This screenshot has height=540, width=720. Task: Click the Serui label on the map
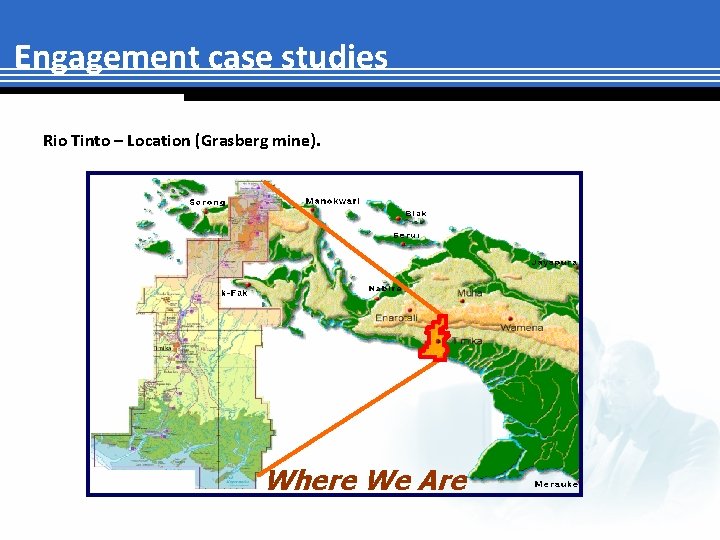click(x=406, y=235)
